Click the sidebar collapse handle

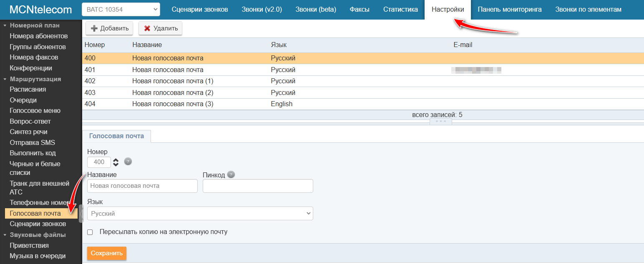point(80,214)
